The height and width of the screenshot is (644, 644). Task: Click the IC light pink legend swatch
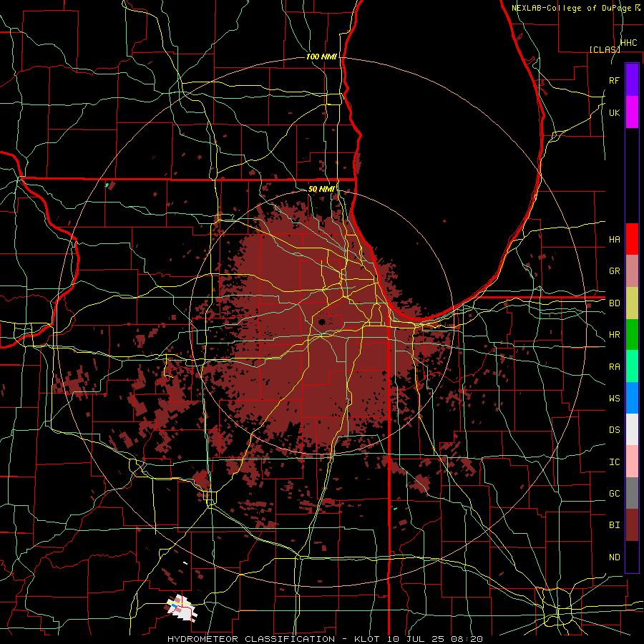(632, 462)
